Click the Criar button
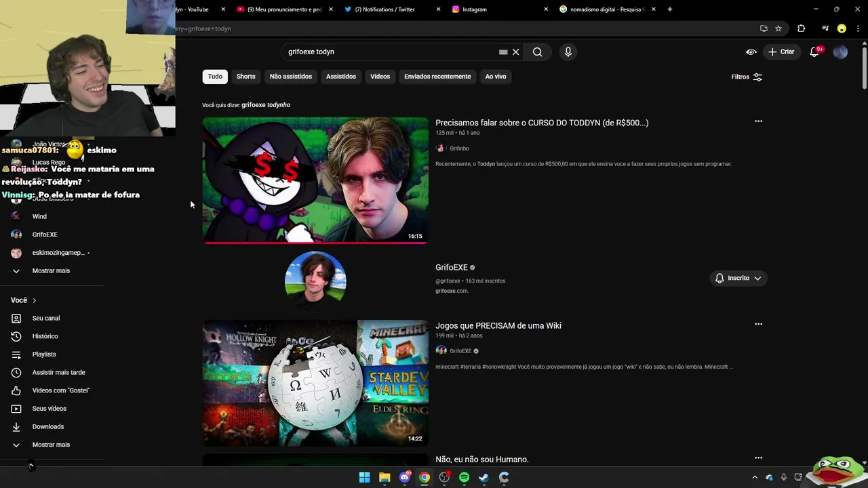 pos(781,52)
